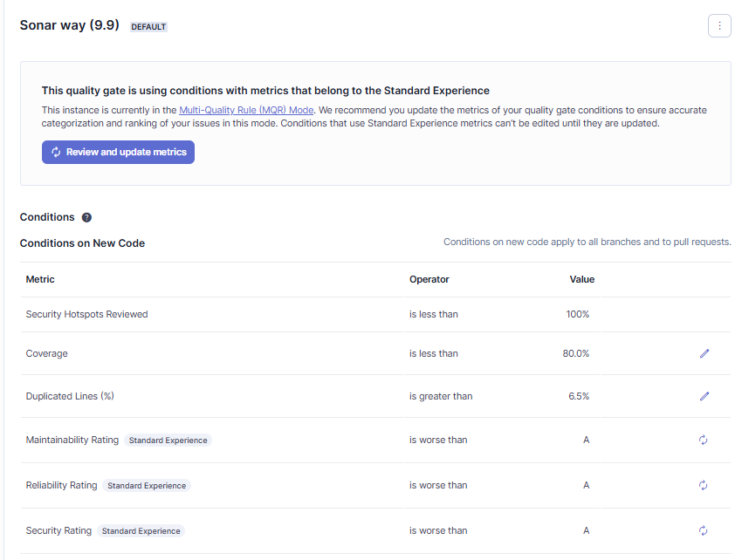Open the quality gate actions kebab menu
This screenshot has height=560, width=742.
coord(719,26)
